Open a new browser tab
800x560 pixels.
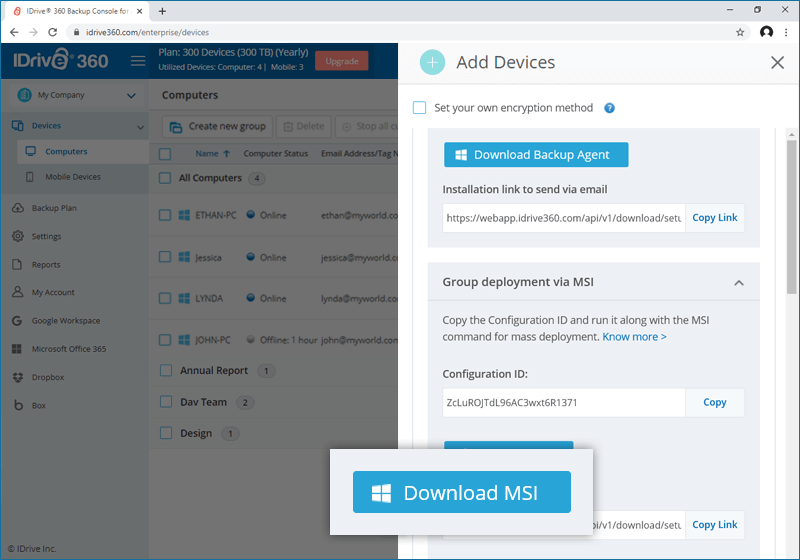(x=162, y=10)
